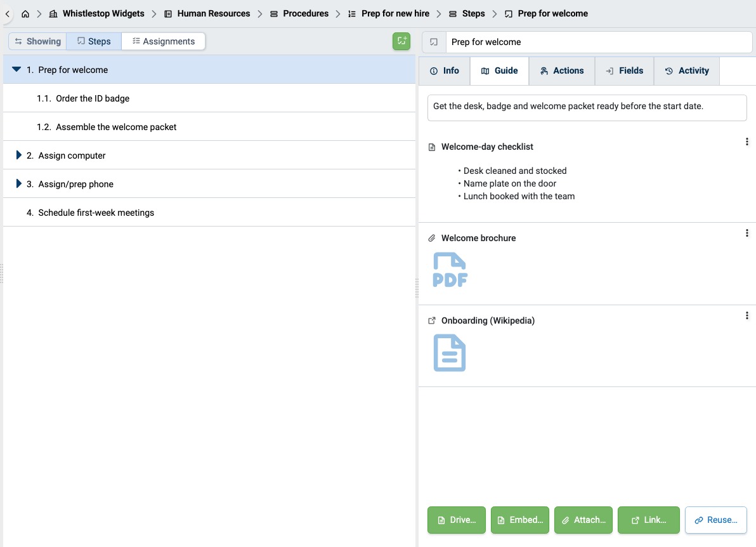This screenshot has height=547, width=756.
Task: Click the Prep for welcome breadcrumb
Action: pyautogui.click(x=546, y=14)
